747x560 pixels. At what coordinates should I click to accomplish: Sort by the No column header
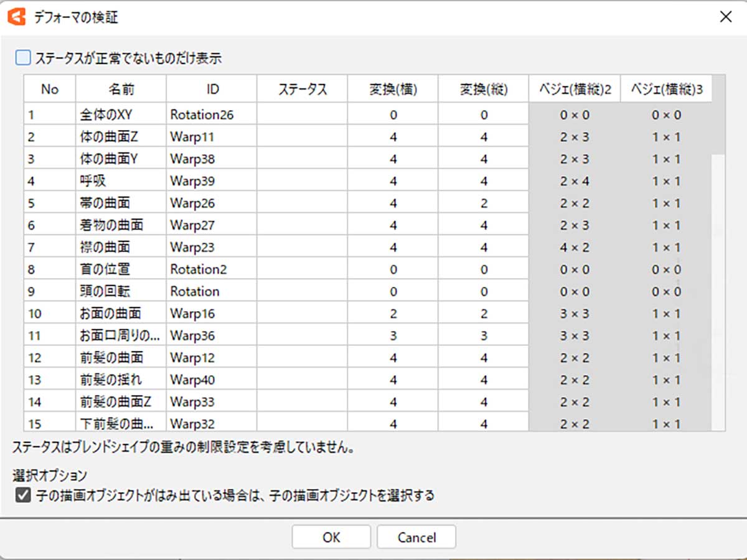(50, 89)
